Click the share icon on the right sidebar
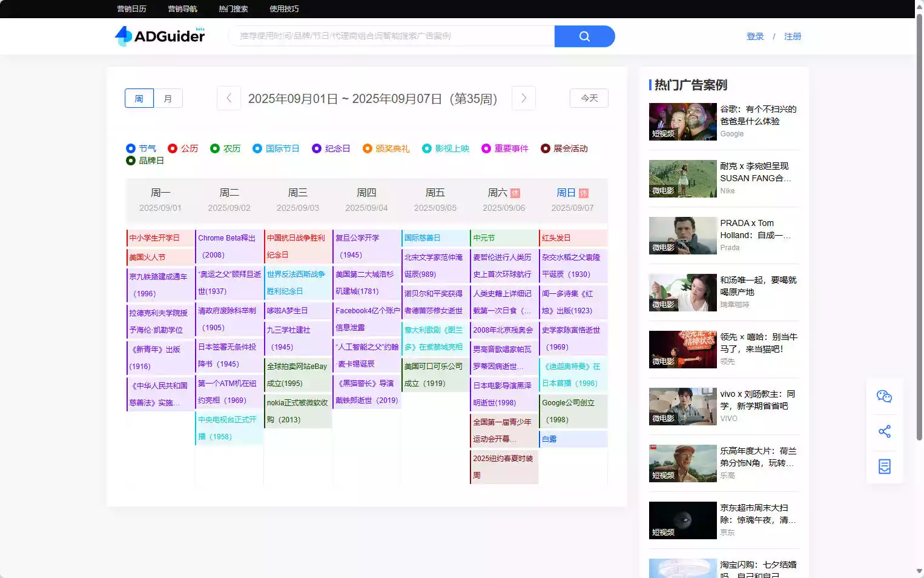This screenshot has height=578, width=924. tap(885, 431)
